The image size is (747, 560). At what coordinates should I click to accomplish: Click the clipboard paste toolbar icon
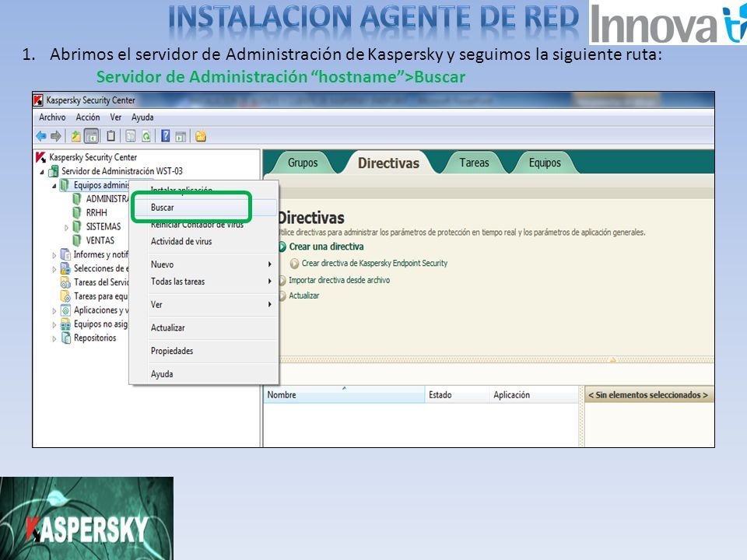tap(111, 136)
